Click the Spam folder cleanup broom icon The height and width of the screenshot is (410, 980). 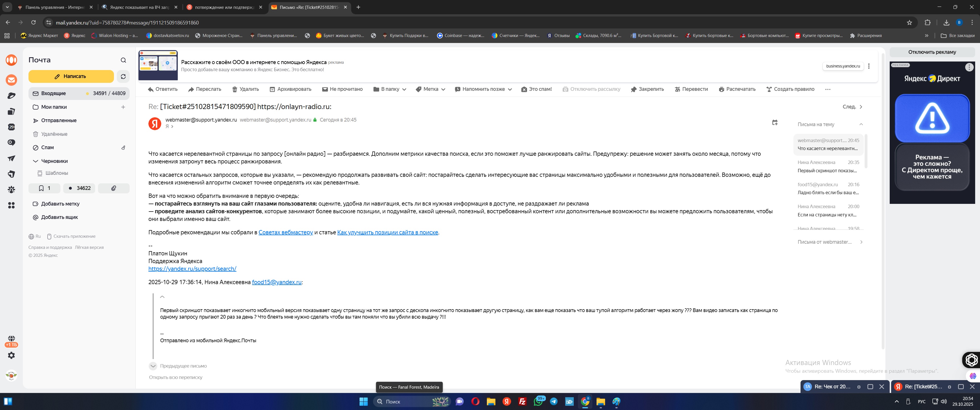pyautogui.click(x=123, y=147)
